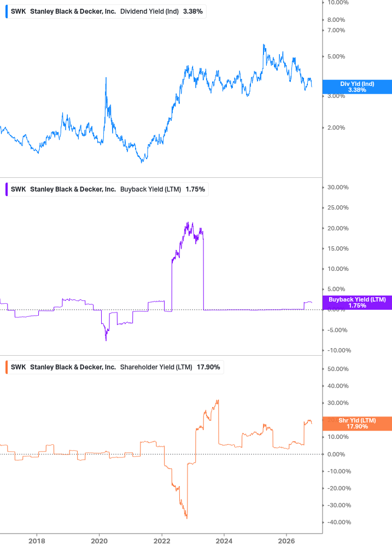Click the 20.00% tick on buyback yield axis

click(338, 228)
